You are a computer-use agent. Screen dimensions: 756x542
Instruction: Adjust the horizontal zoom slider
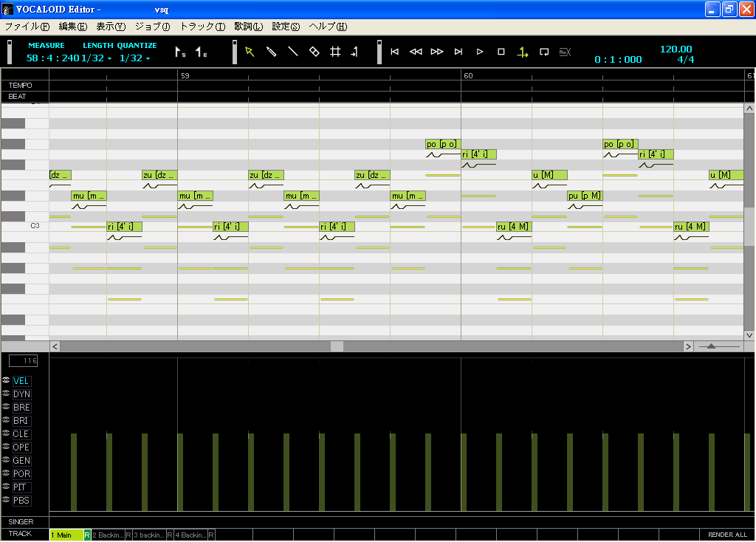(712, 346)
